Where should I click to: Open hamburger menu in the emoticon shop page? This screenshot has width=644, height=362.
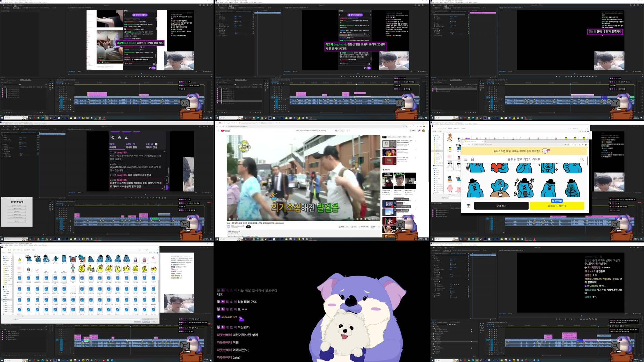click(466, 159)
